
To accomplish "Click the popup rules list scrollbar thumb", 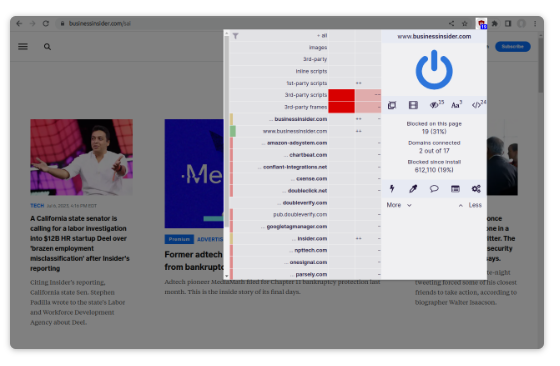I will tap(226, 132).
